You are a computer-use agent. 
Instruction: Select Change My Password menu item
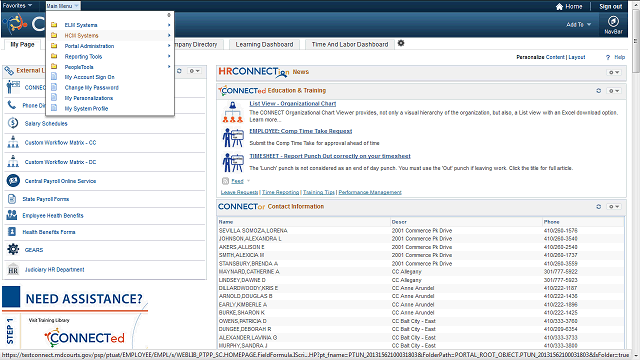click(91, 87)
